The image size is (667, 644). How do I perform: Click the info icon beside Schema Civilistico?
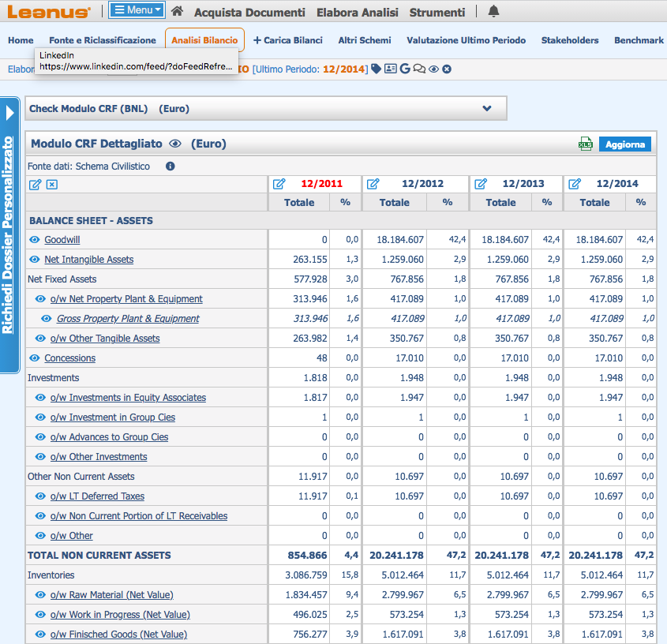pyautogui.click(x=170, y=167)
